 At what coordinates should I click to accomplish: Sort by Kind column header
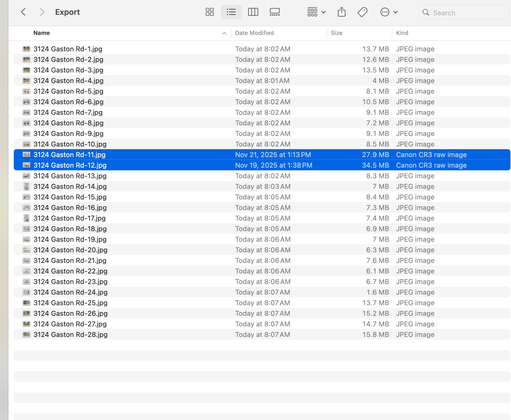click(402, 33)
